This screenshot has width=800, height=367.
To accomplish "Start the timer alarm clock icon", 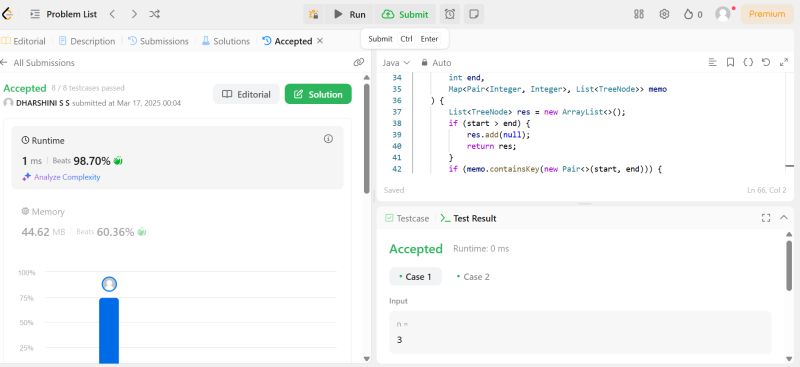I will pos(449,14).
